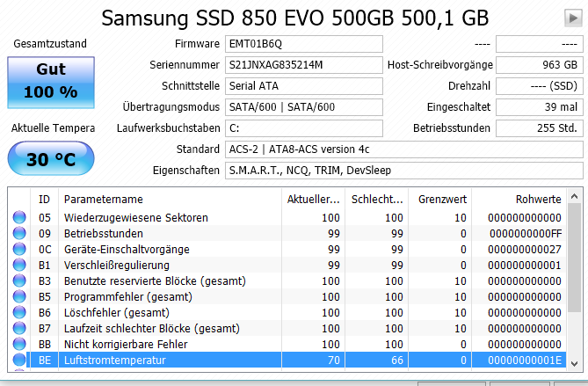The width and height of the screenshot is (588, 386).
Task: Click the Aktuelle Tempera label
Action: click(53, 127)
